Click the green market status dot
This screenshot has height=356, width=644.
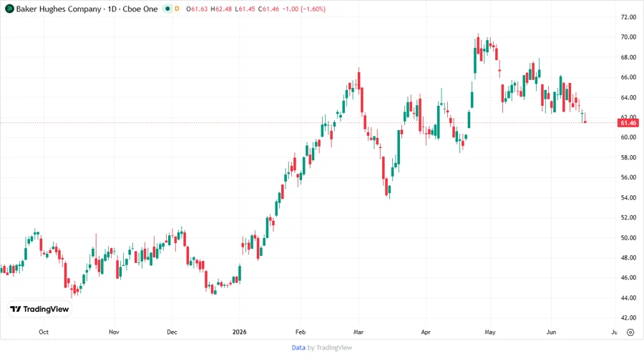[167, 9]
